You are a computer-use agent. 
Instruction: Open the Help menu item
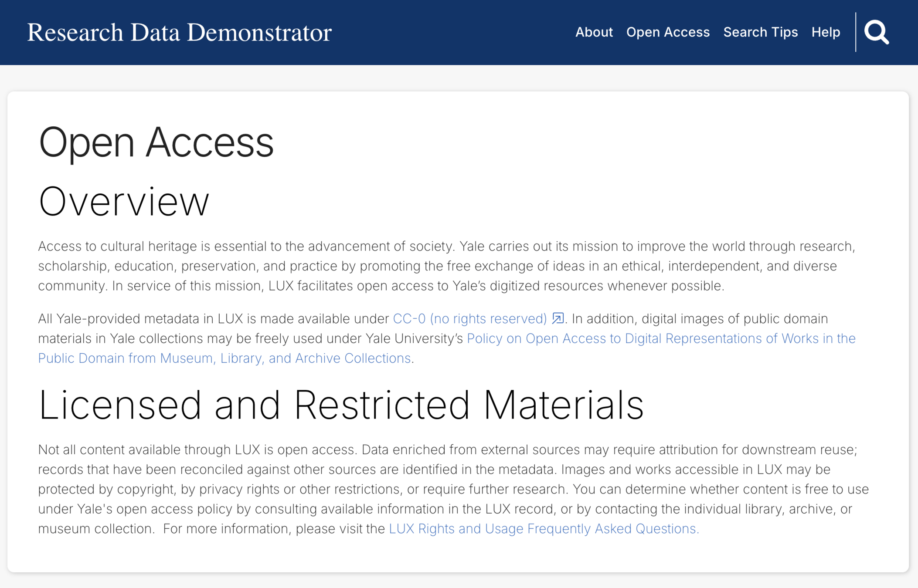point(826,32)
